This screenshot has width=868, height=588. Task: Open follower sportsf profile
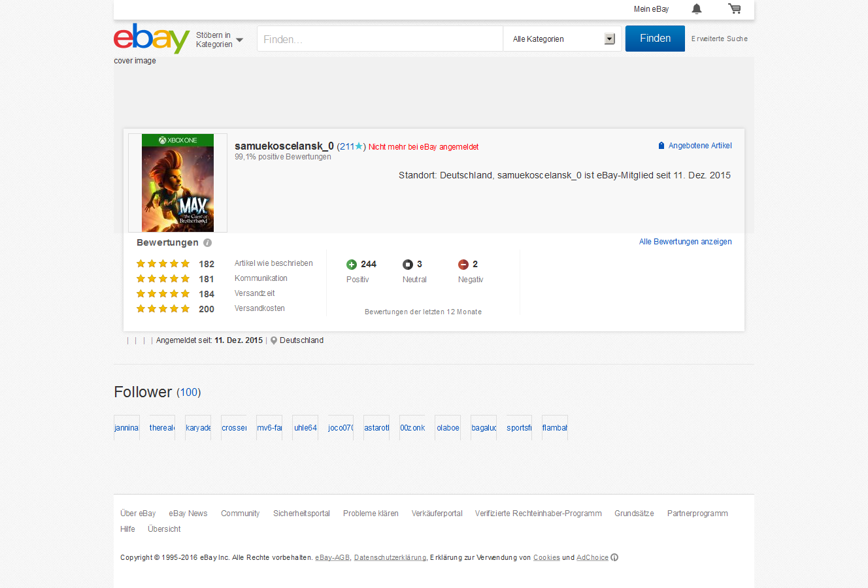coord(519,428)
